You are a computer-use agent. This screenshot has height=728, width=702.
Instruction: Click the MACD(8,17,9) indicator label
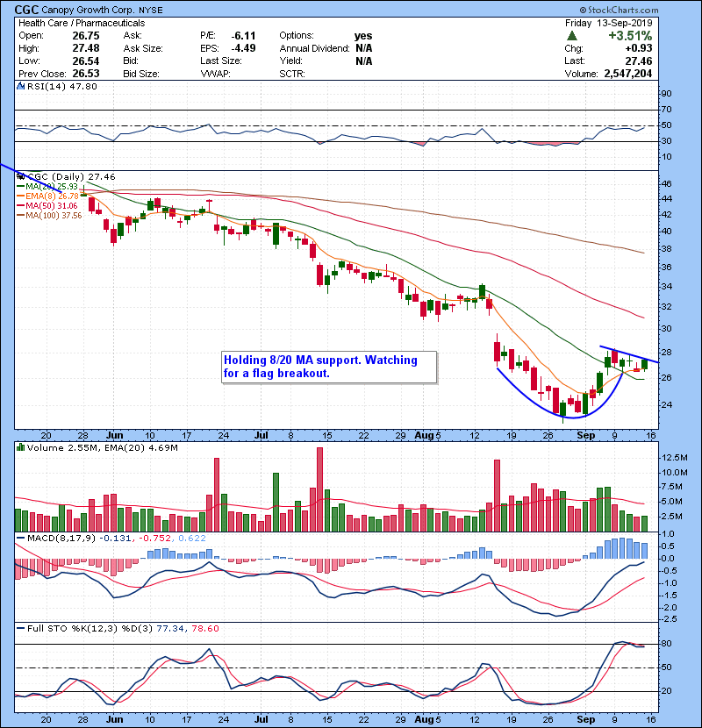(61, 539)
